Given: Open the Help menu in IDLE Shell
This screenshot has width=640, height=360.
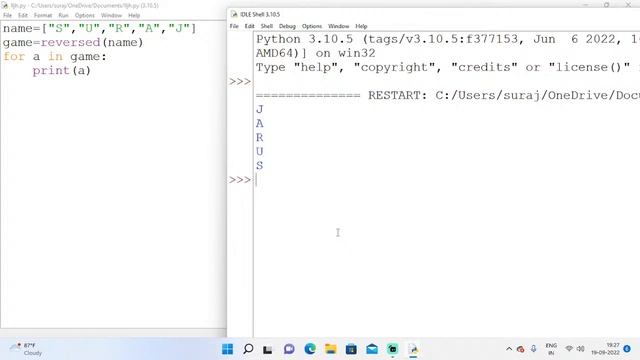Looking at the screenshot, I should click(x=361, y=26).
